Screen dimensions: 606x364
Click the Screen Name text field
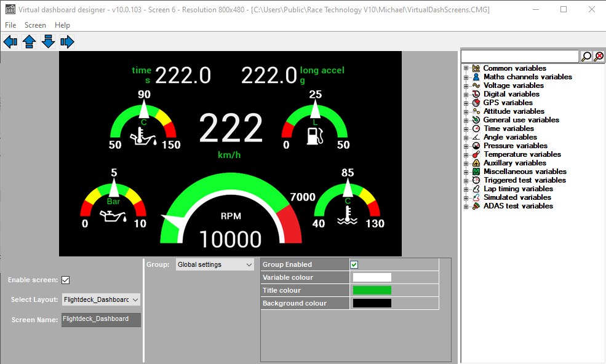click(x=101, y=320)
